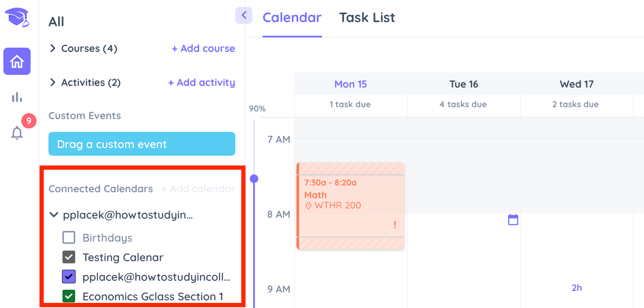The image size is (644, 308).
Task: Collapse the pplacek connected account list
Action: click(x=54, y=215)
